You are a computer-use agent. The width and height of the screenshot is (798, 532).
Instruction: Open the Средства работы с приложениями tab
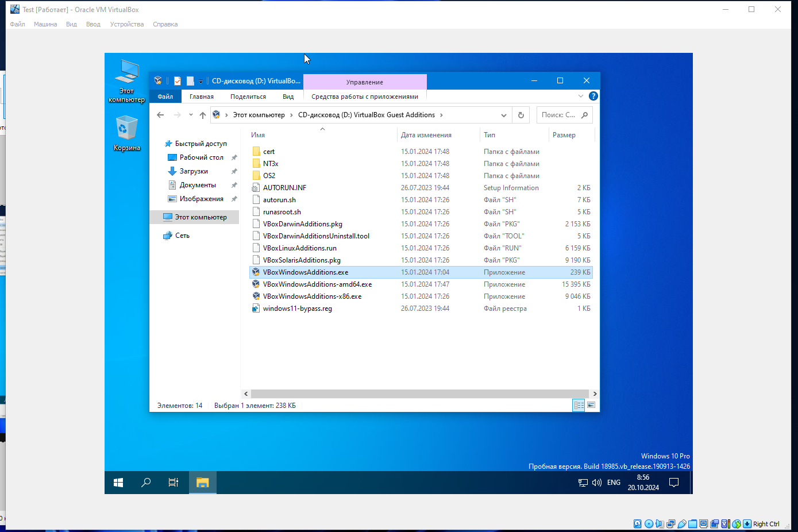point(365,97)
